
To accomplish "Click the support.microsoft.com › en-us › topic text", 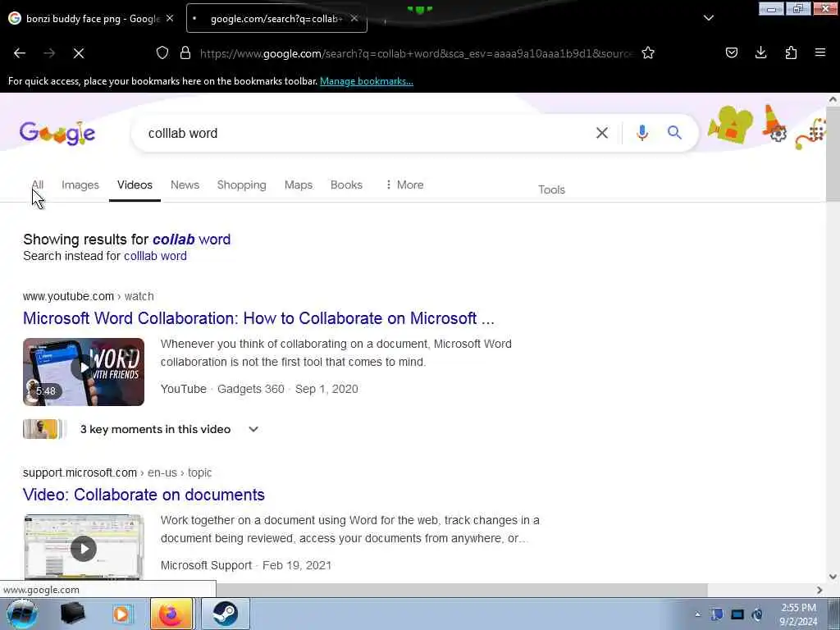I will point(117,472).
